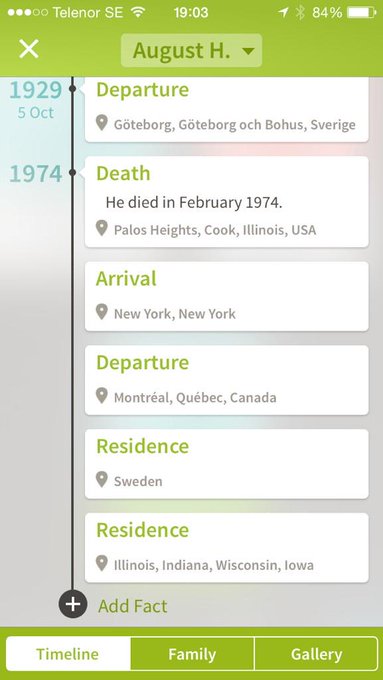Tap the location pin beside Illinois, Indiana
This screenshot has height=680, width=383.
pos(101,564)
